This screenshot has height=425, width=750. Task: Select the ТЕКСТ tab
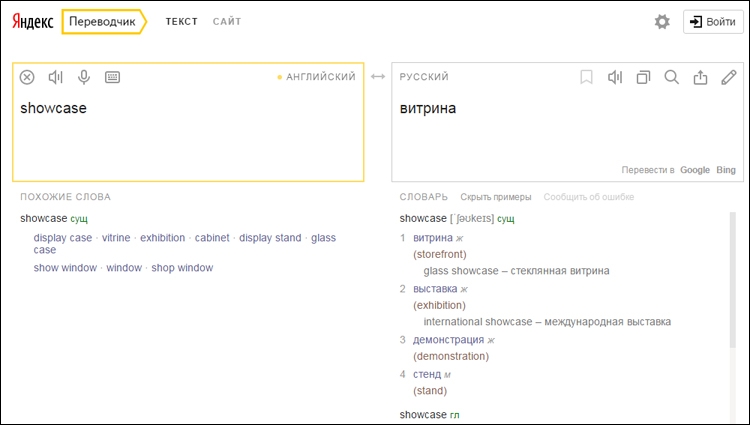click(182, 22)
